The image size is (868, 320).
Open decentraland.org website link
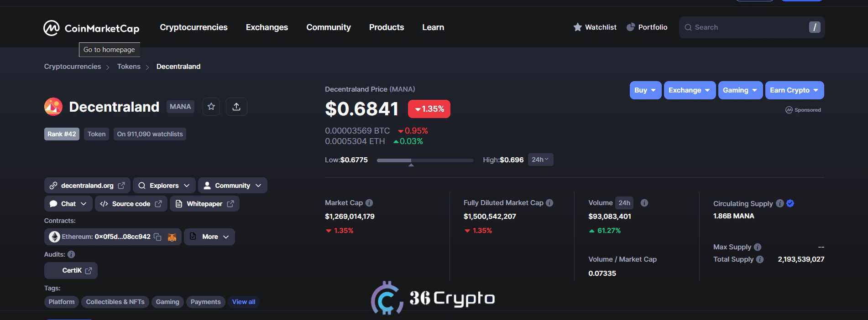click(87, 186)
